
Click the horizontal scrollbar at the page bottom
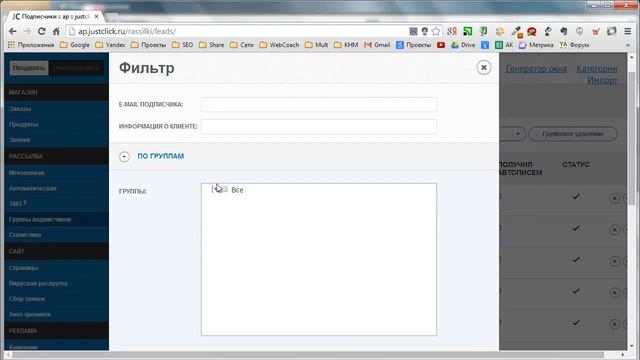[308, 355]
